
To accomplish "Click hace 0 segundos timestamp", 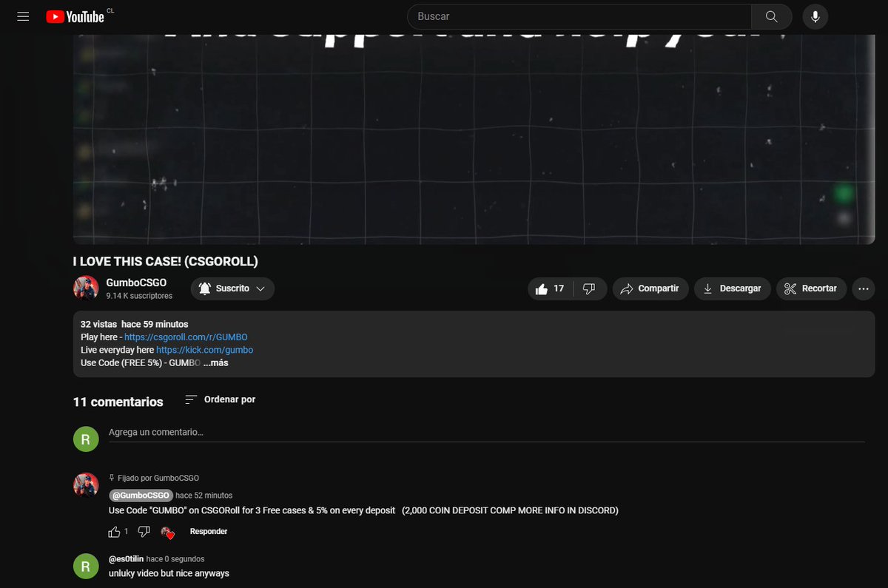I will (x=175, y=559).
